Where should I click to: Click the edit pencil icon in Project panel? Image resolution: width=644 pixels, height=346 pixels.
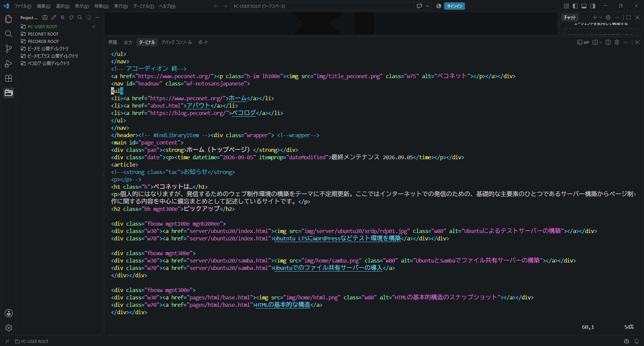click(54, 17)
